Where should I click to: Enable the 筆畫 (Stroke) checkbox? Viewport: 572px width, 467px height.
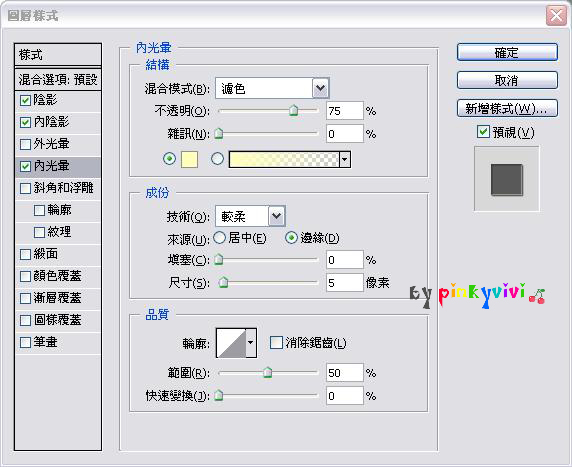point(25,342)
